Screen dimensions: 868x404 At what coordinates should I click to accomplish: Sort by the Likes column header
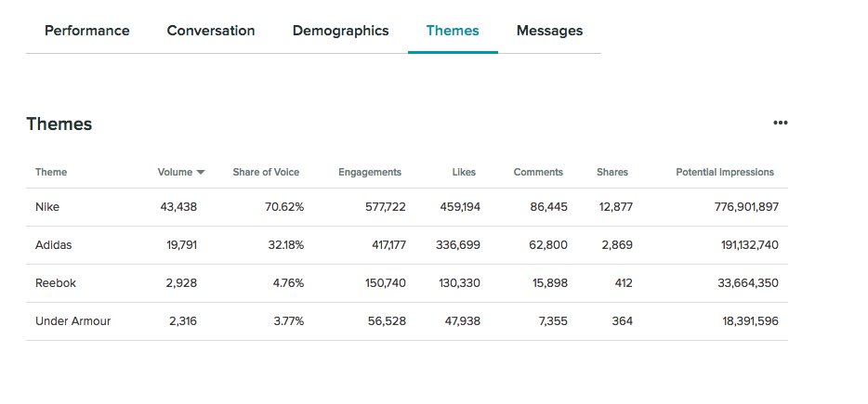click(464, 173)
